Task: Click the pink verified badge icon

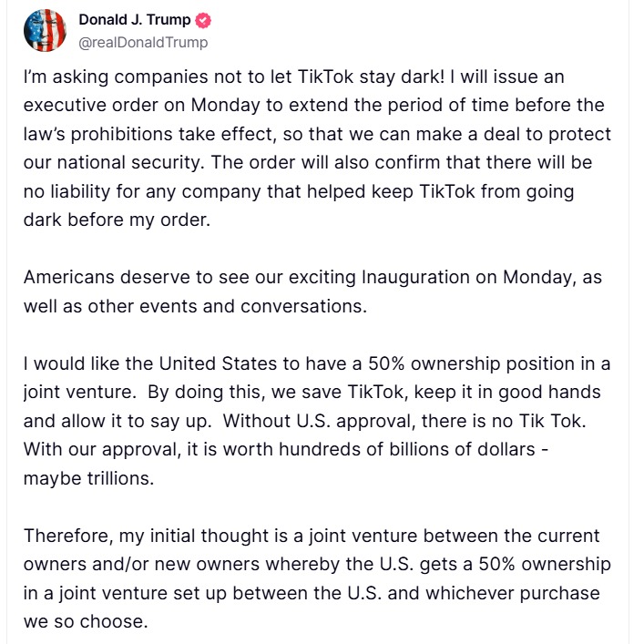Action: coord(203,20)
